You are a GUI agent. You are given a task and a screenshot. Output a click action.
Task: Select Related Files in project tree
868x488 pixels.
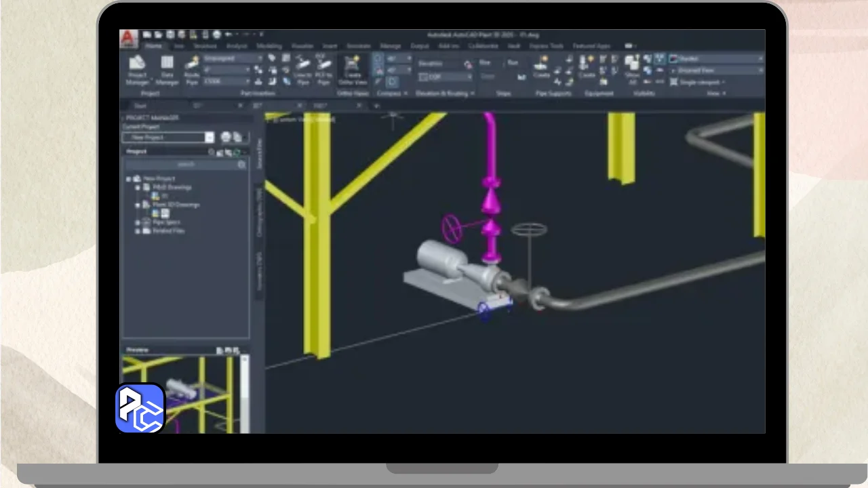(168, 231)
